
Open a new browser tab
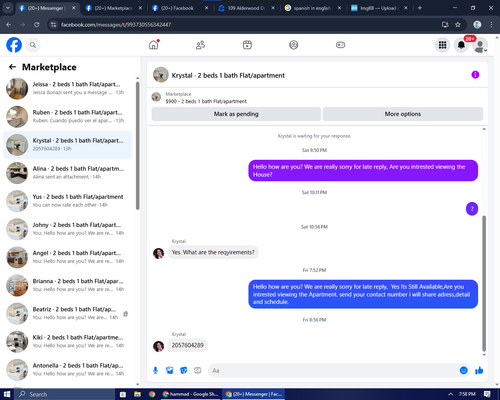coord(420,8)
